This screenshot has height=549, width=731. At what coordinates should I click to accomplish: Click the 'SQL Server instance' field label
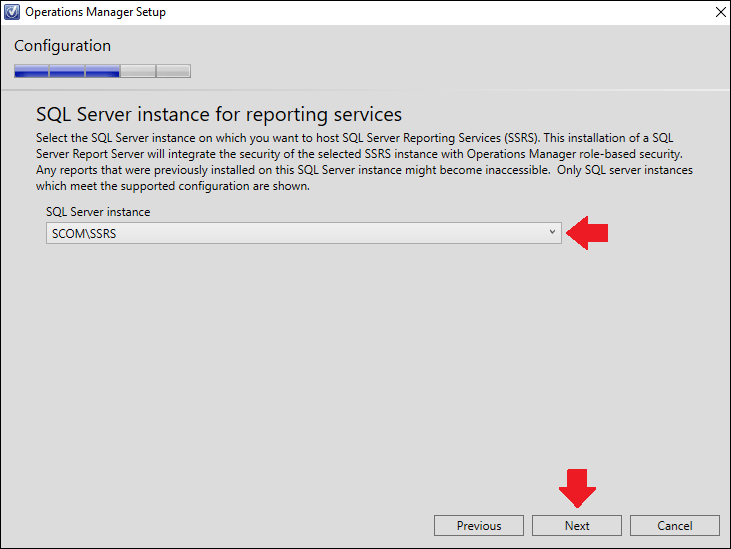tap(98, 212)
